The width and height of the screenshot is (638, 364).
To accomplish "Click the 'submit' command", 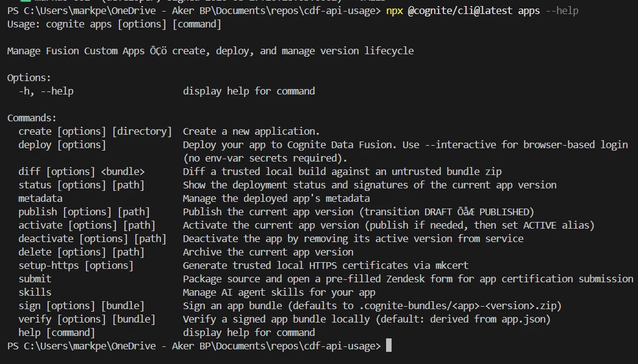I will click(x=35, y=279).
